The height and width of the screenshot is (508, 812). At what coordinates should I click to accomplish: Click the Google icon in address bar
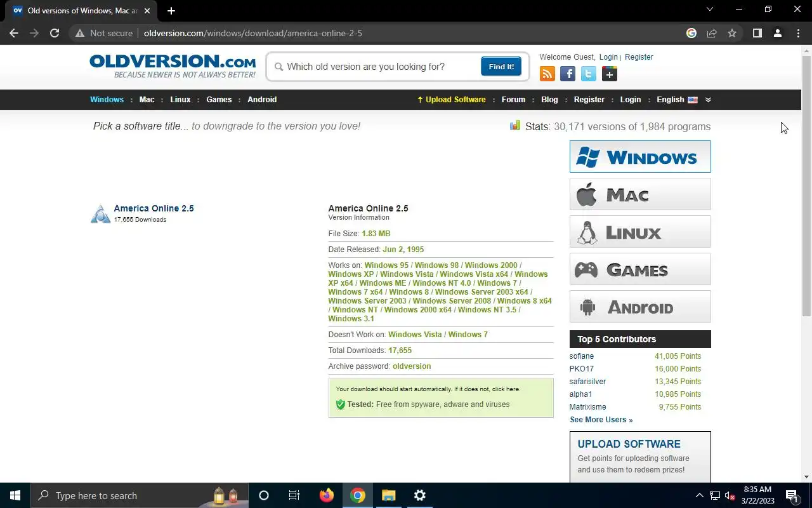pos(691,33)
